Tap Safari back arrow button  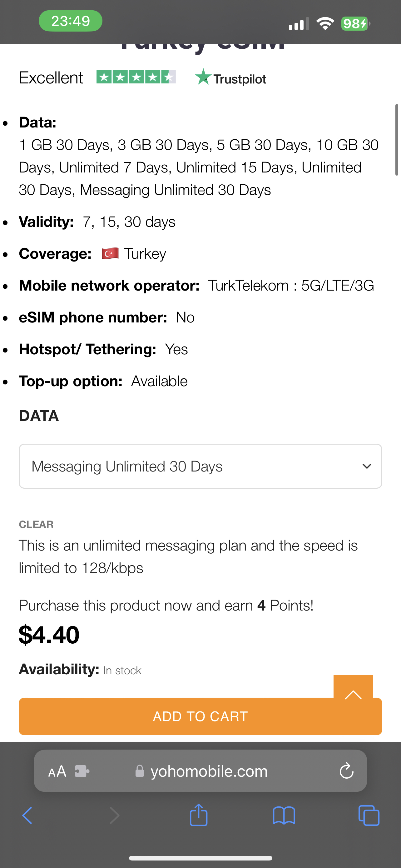(x=27, y=816)
